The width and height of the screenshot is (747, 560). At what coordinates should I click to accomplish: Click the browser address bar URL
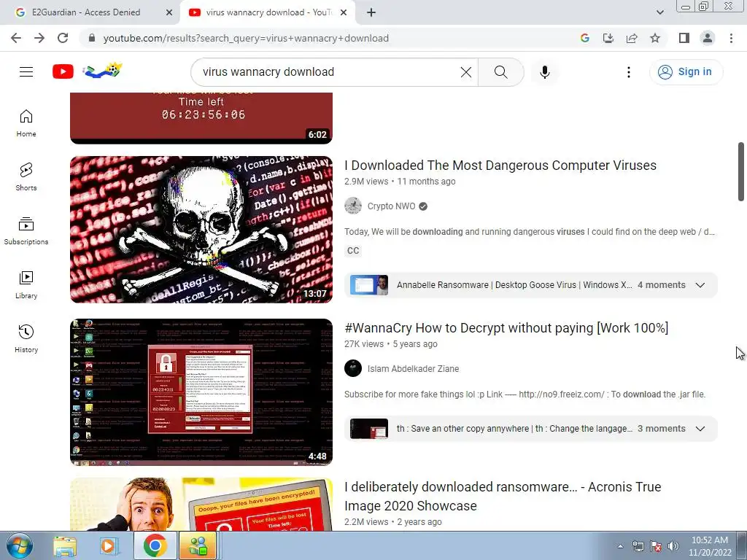pyautogui.click(x=246, y=38)
